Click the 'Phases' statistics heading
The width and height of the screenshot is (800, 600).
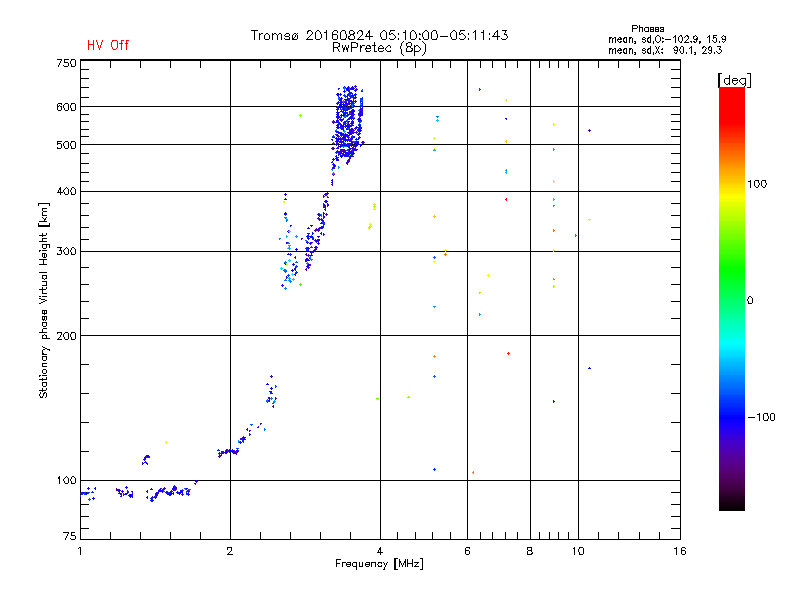tap(647, 29)
